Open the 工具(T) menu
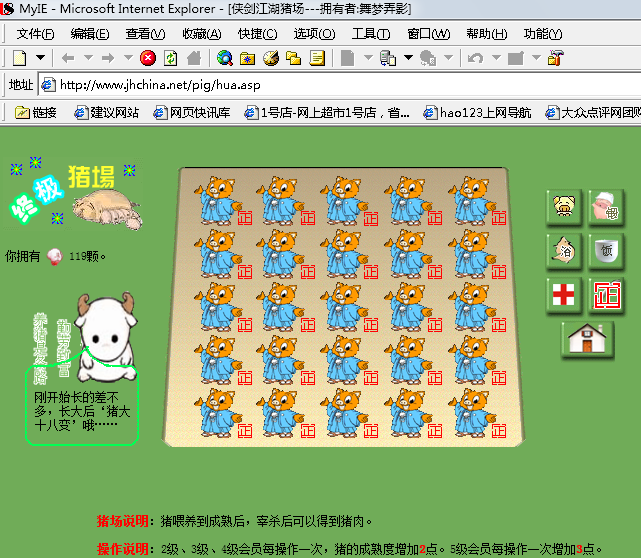The image size is (641, 558). (x=371, y=34)
